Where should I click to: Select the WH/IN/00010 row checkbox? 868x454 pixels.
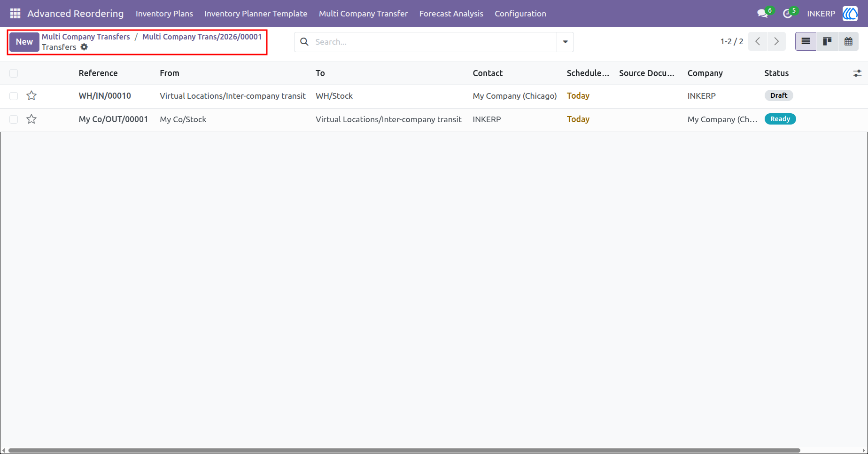click(14, 96)
